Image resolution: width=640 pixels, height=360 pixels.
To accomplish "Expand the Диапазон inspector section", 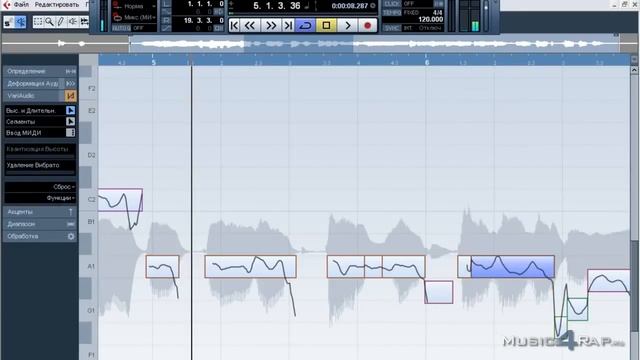I will [40, 224].
